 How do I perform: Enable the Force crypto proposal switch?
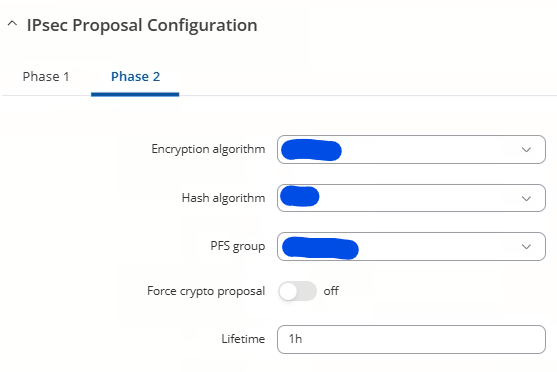297,291
